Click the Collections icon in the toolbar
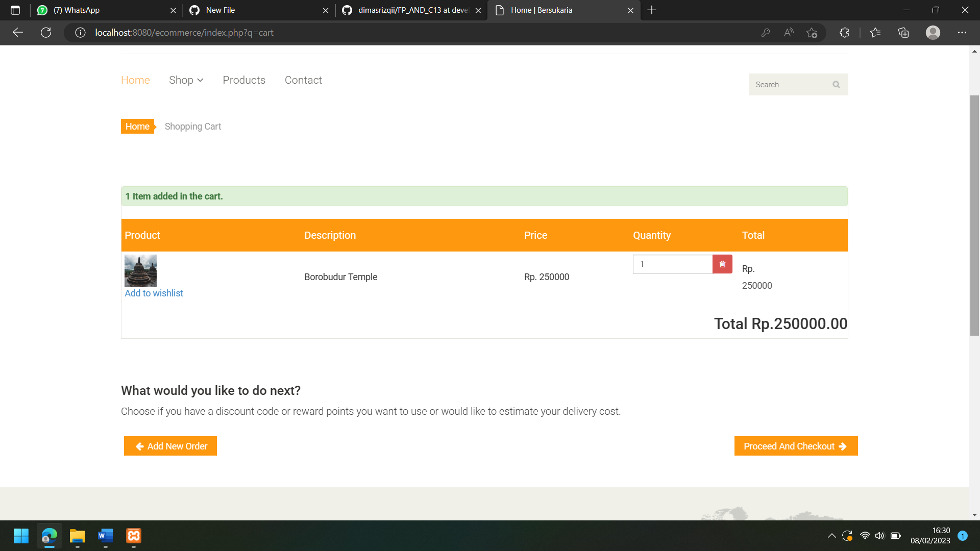Image resolution: width=980 pixels, height=551 pixels. tap(903, 32)
